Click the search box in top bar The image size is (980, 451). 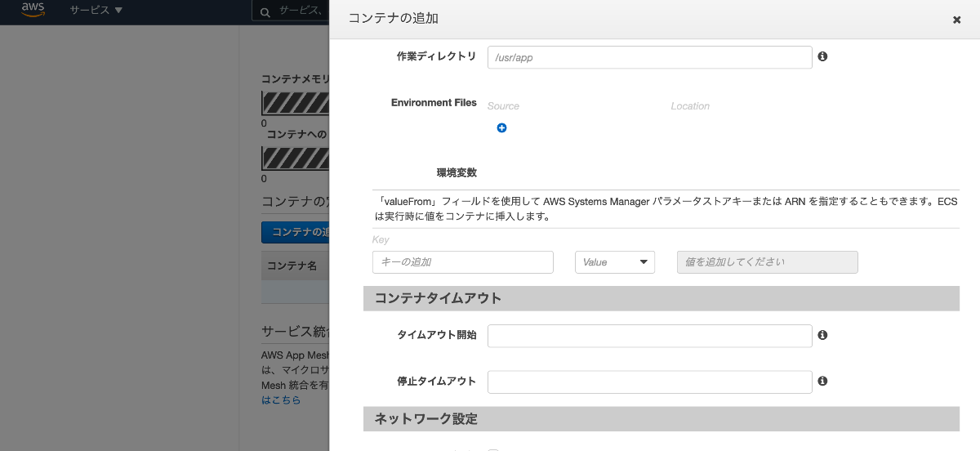(290, 11)
